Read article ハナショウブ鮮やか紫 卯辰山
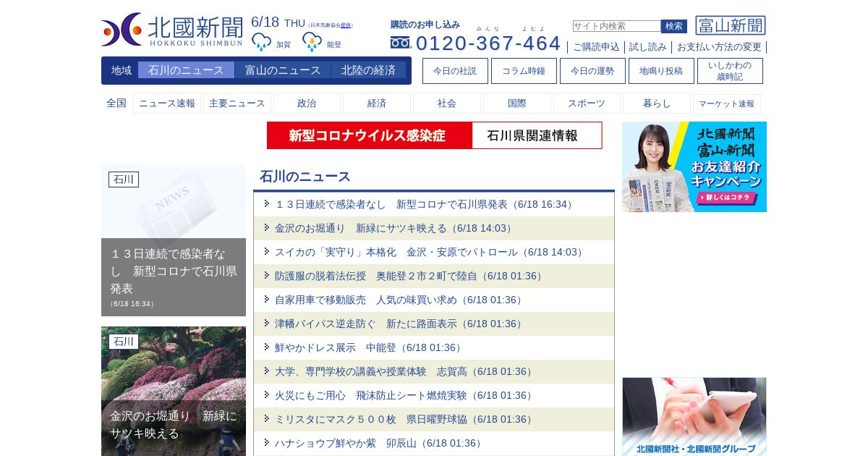This screenshot has width=868, height=456. pyautogui.click(x=380, y=444)
